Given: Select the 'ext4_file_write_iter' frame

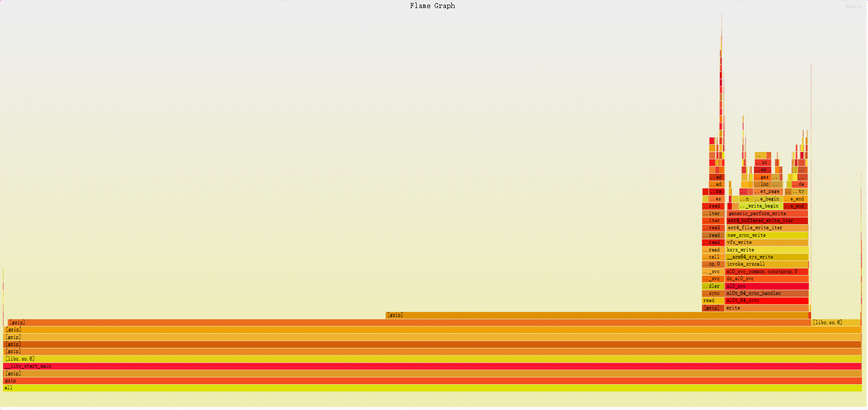Looking at the screenshot, I should (x=767, y=228).
